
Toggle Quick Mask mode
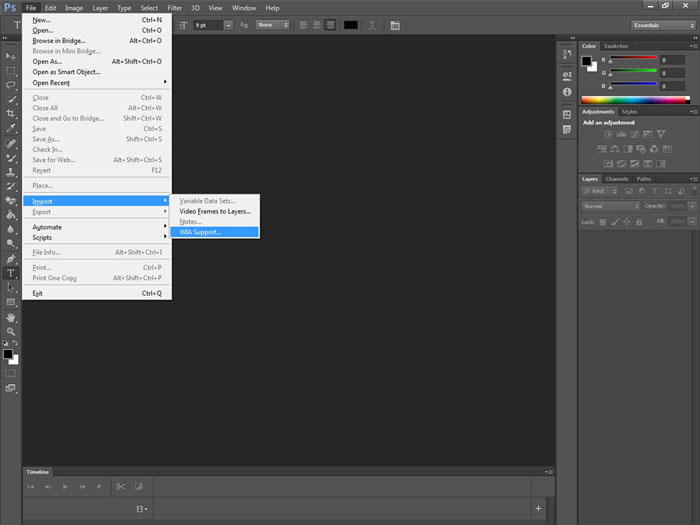click(x=11, y=373)
